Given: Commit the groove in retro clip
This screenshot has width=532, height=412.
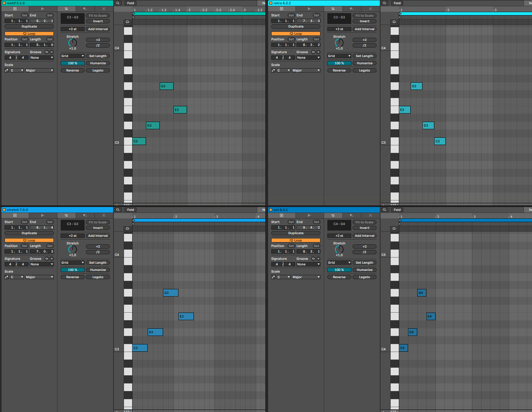Looking at the screenshot, I should 318,52.
